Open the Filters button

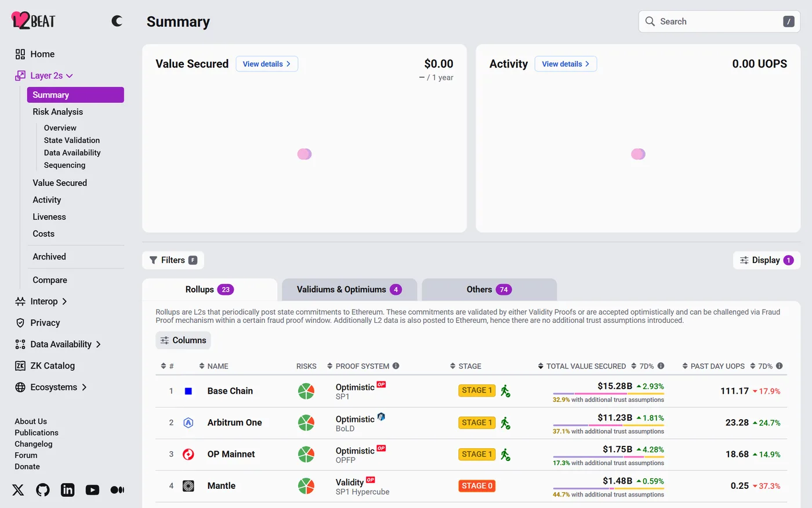click(173, 260)
